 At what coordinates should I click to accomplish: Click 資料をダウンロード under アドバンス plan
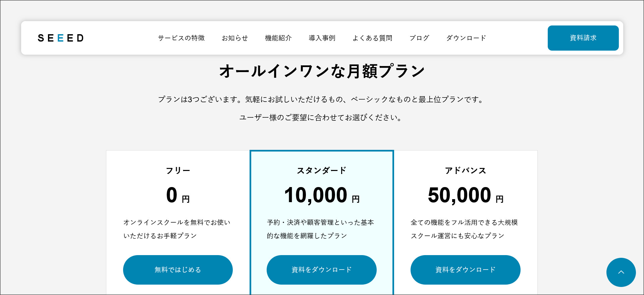tap(465, 270)
